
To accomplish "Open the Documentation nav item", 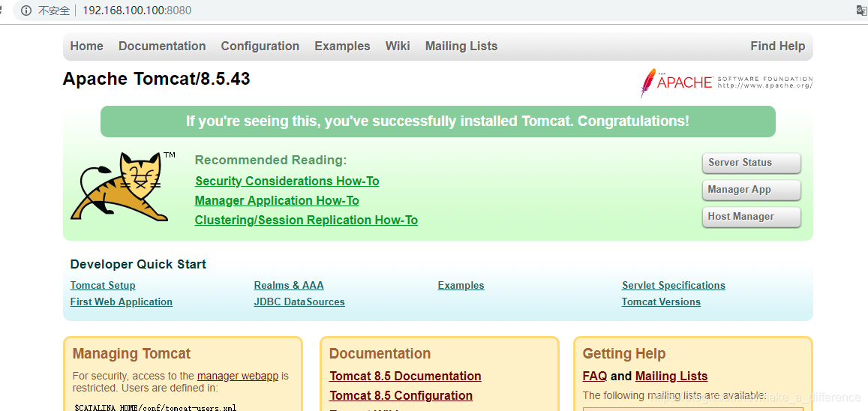I will pos(162,46).
